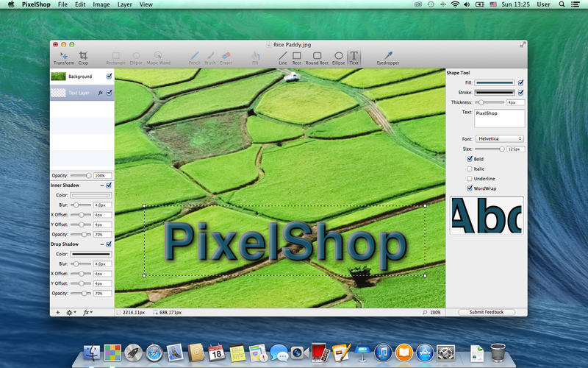The image size is (588, 368).
Task: Disable the WordWrap checkbox
Action: [470, 188]
